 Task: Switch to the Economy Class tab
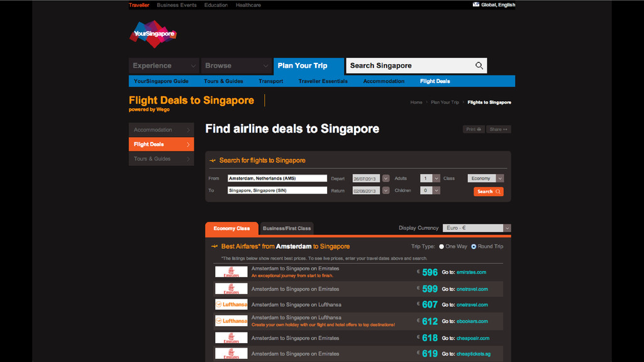tap(231, 229)
